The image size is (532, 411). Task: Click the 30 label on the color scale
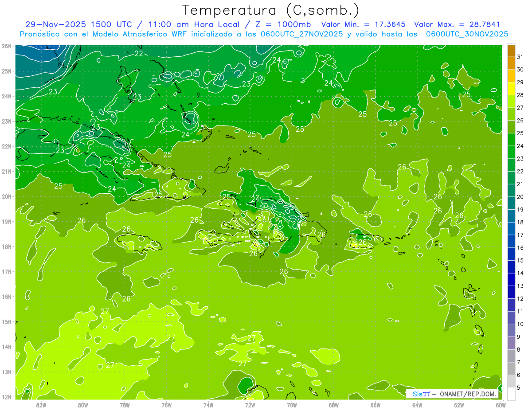pos(520,70)
